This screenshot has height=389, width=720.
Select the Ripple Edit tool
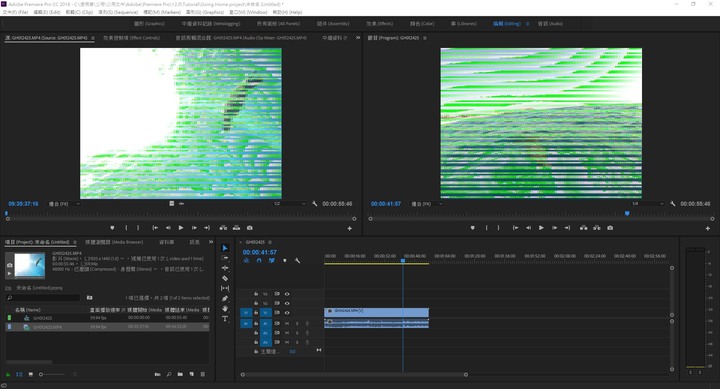coord(225,268)
